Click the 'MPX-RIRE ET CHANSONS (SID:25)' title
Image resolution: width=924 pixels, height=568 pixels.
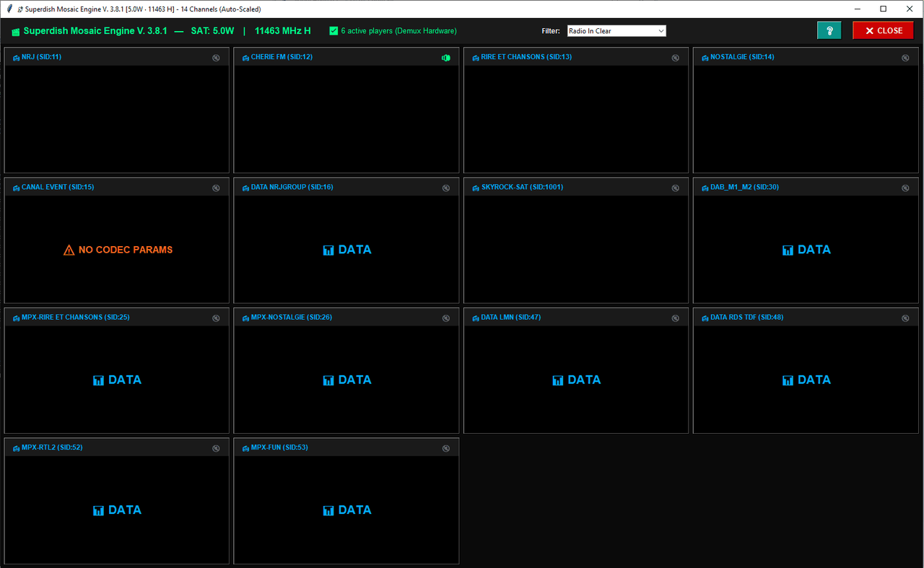[76, 318]
